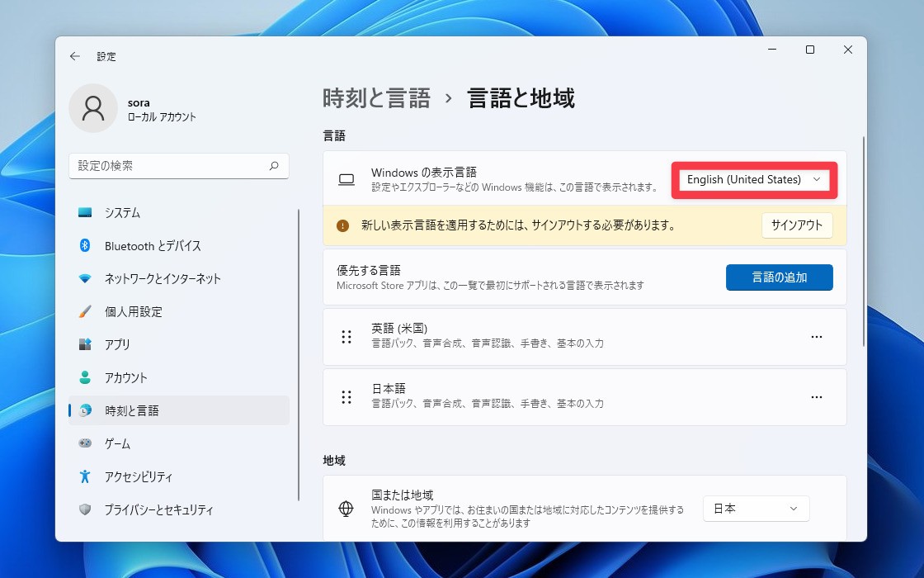
Task: Click the 時刻と言語 clock globe icon
Action: (x=86, y=410)
